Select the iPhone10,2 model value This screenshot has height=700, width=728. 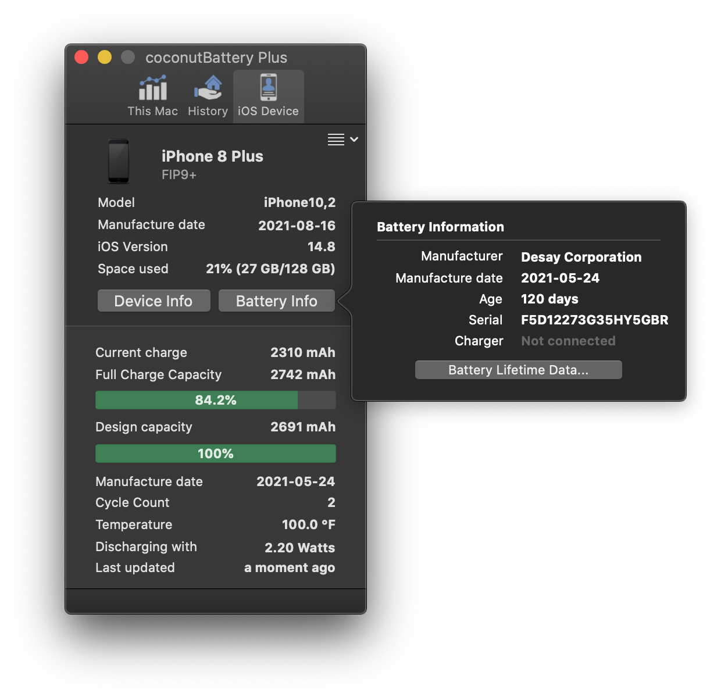(x=299, y=202)
